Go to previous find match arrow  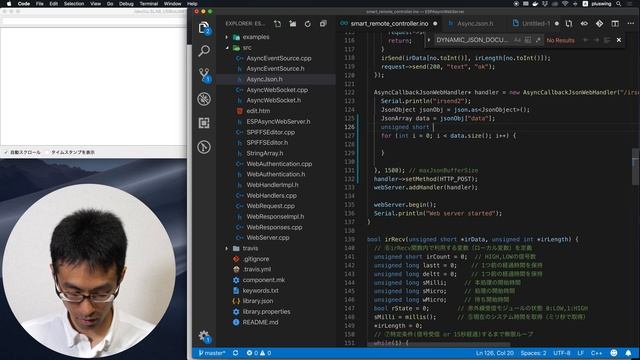pos(586,40)
